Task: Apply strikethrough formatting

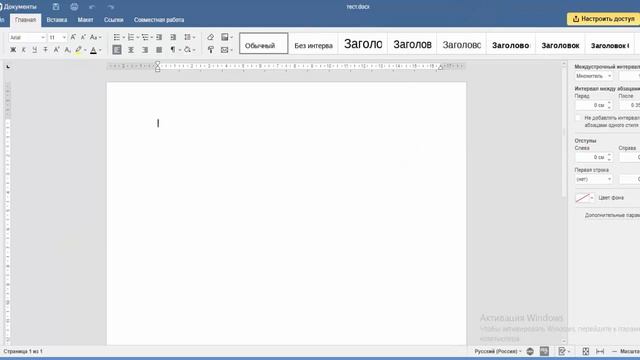Action: click(45, 50)
